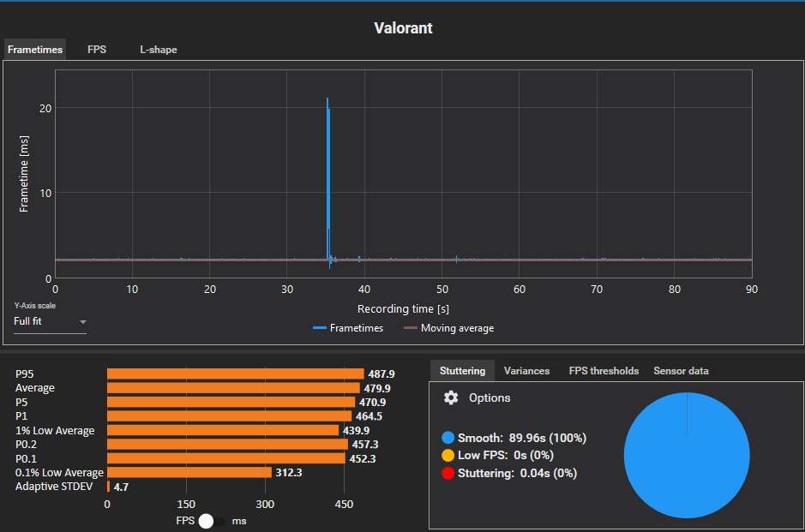Image resolution: width=805 pixels, height=532 pixels.
Task: Select the Stuttering tab
Action: click(x=462, y=371)
